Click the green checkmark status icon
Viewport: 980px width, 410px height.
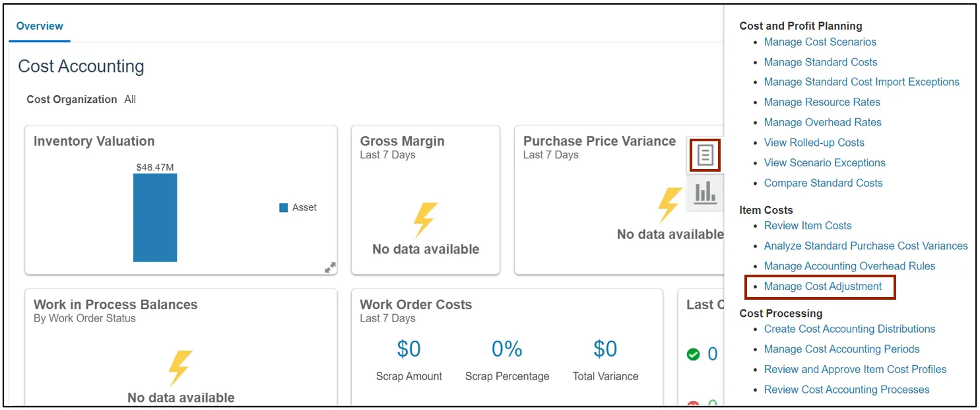(x=693, y=355)
